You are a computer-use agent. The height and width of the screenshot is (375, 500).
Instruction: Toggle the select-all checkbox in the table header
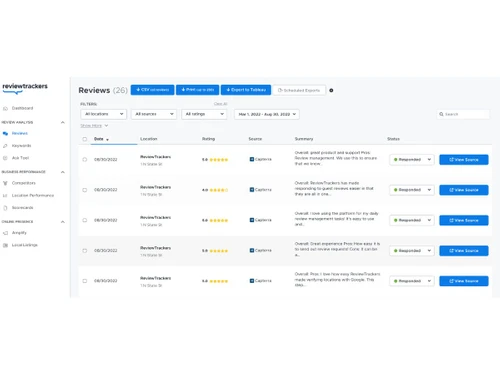tap(85, 139)
